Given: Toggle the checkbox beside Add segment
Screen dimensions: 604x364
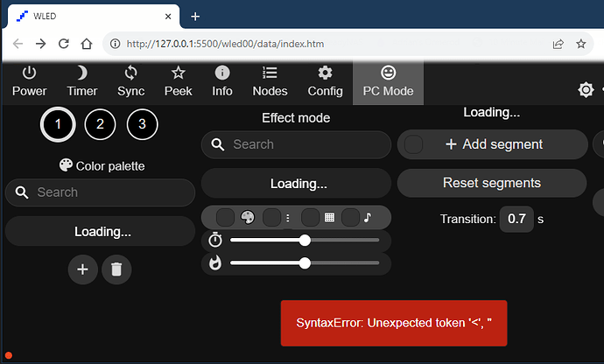Looking at the screenshot, I should (x=414, y=144).
